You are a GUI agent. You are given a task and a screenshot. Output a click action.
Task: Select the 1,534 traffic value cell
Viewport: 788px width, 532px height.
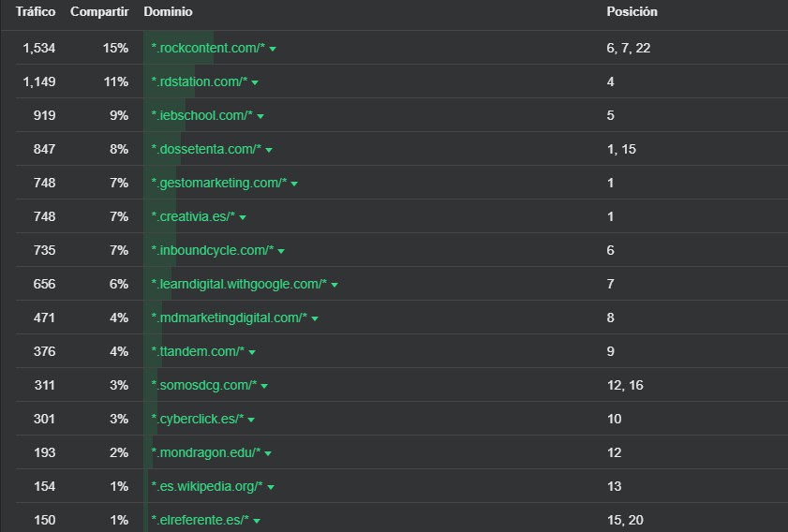[x=39, y=48]
